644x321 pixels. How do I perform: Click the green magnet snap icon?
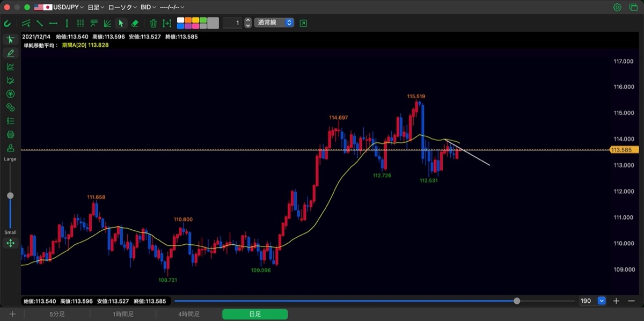(8, 23)
